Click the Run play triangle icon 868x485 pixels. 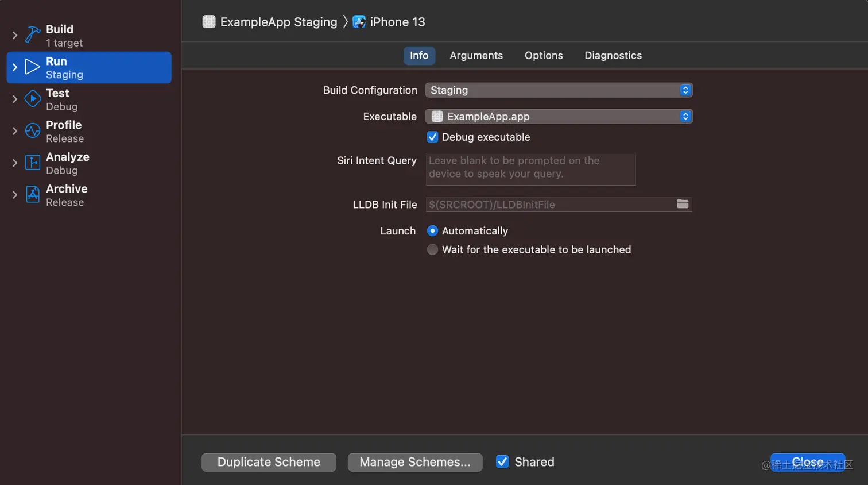click(x=33, y=67)
